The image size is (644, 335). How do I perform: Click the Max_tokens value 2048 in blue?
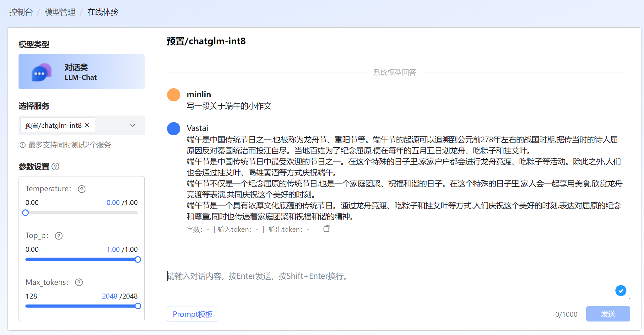click(110, 296)
